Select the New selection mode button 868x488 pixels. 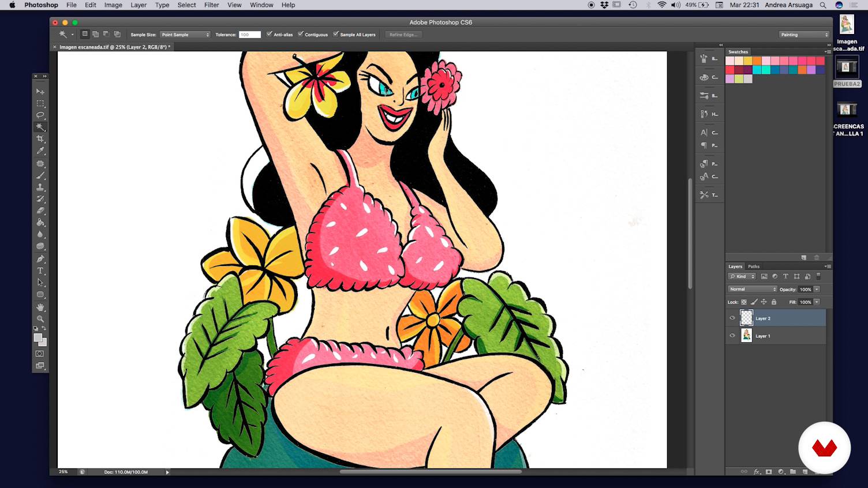coord(85,34)
